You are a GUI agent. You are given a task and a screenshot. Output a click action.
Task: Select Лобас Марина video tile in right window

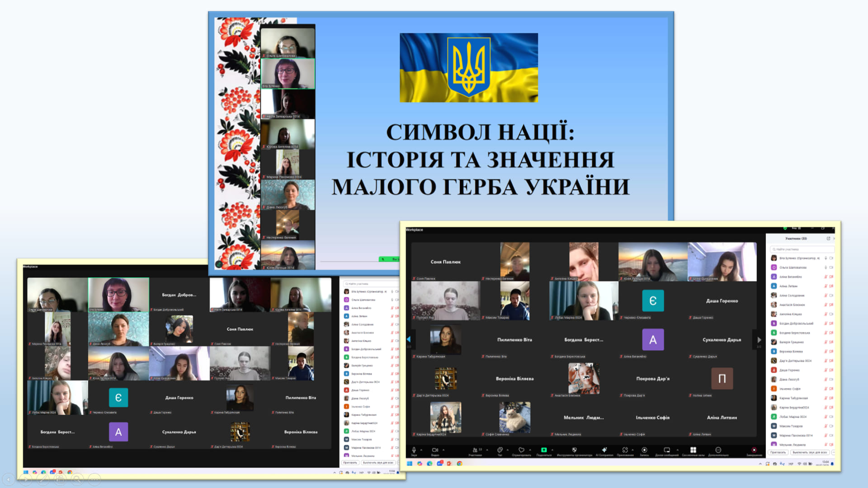[x=584, y=301]
